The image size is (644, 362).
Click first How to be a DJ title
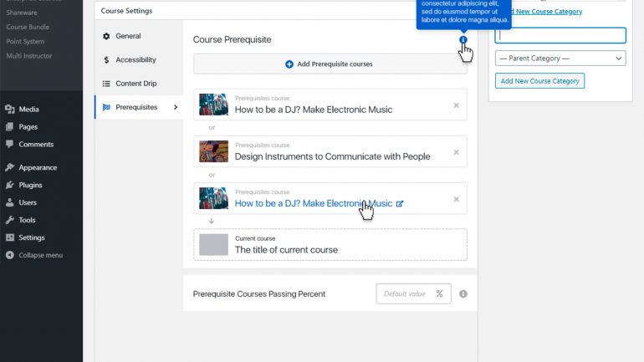point(314,110)
